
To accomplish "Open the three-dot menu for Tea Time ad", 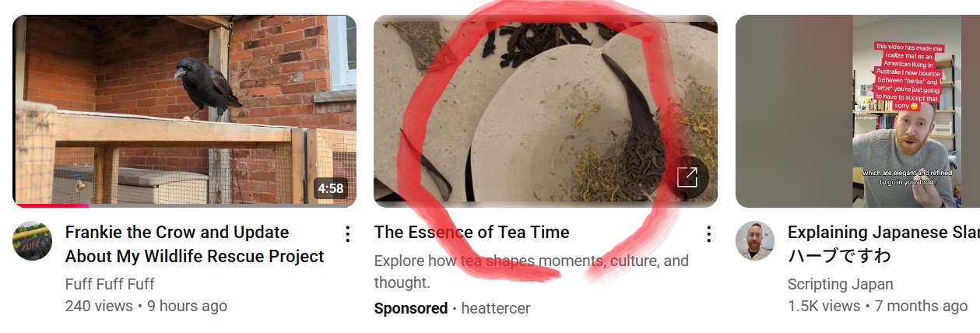I will [708, 233].
